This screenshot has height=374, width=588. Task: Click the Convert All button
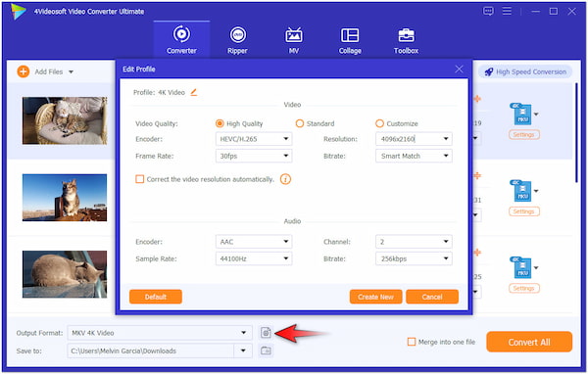point(529,342)
